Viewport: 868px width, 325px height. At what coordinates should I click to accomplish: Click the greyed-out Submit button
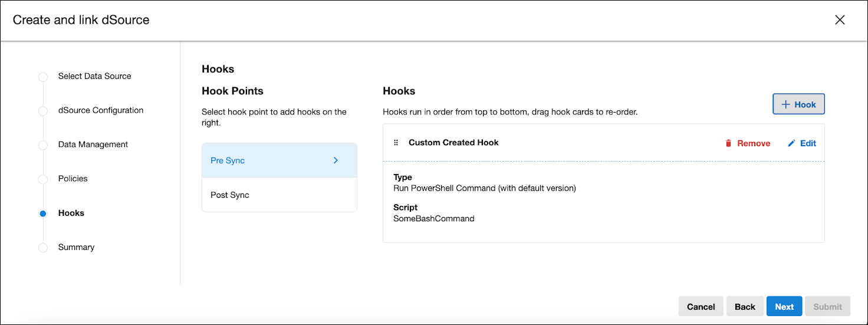827,307
